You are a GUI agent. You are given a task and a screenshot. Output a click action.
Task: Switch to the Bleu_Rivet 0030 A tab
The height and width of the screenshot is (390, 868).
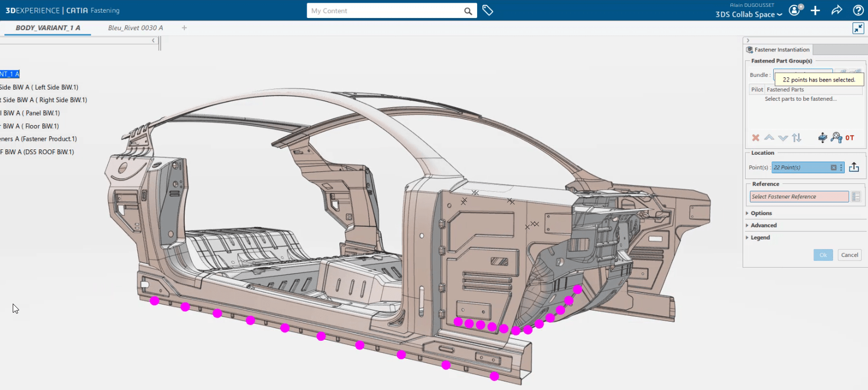coord(136,28)
